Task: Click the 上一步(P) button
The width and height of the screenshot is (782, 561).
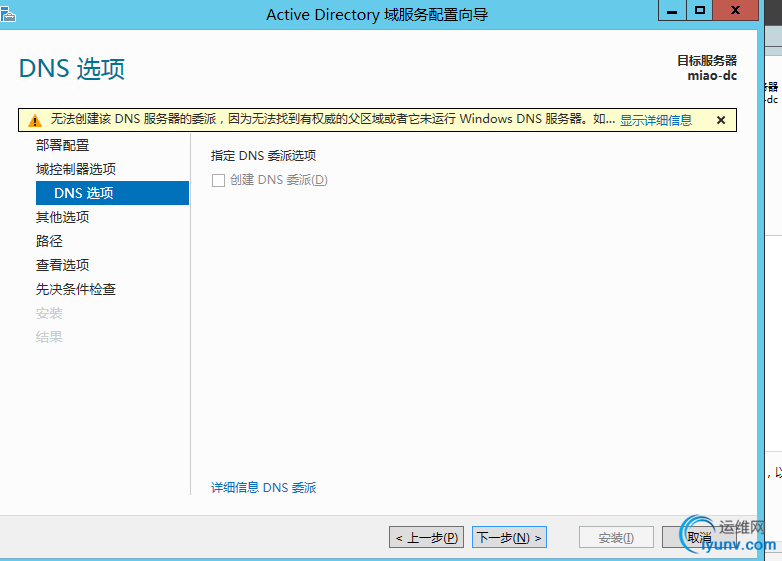Action: pos(426,538)
